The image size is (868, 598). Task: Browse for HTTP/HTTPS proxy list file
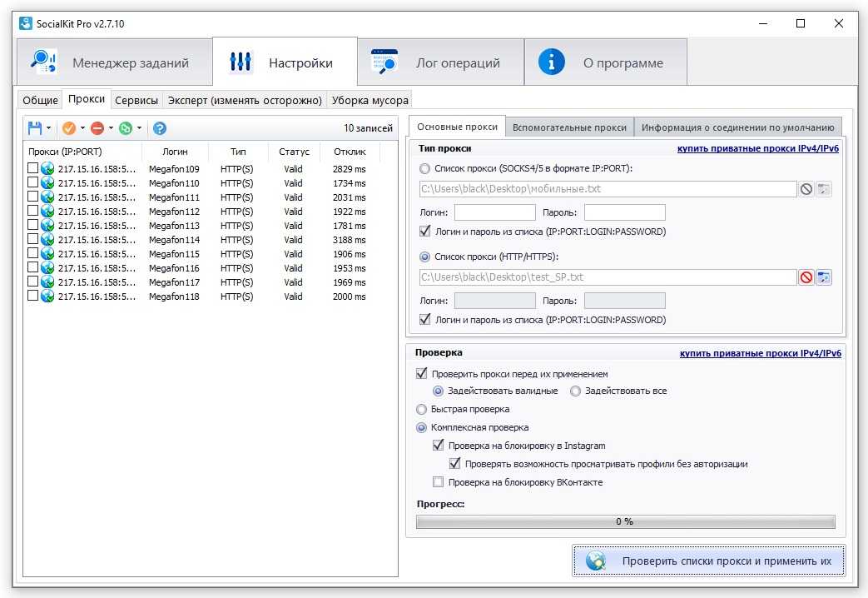click(824, 277)
